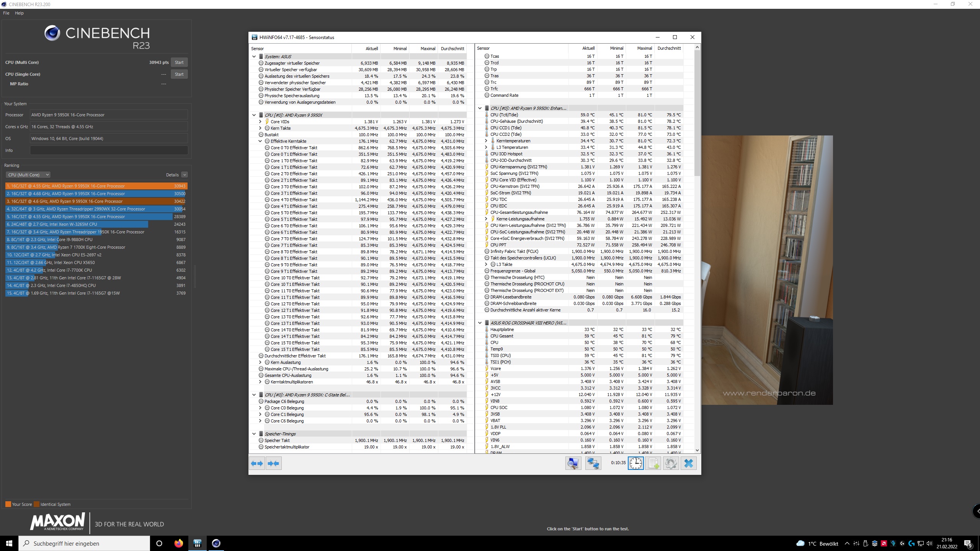This screenshot has width=980, height=551.
Task: Open the Help menu in Cinebench
Action: tap(19, 13)
